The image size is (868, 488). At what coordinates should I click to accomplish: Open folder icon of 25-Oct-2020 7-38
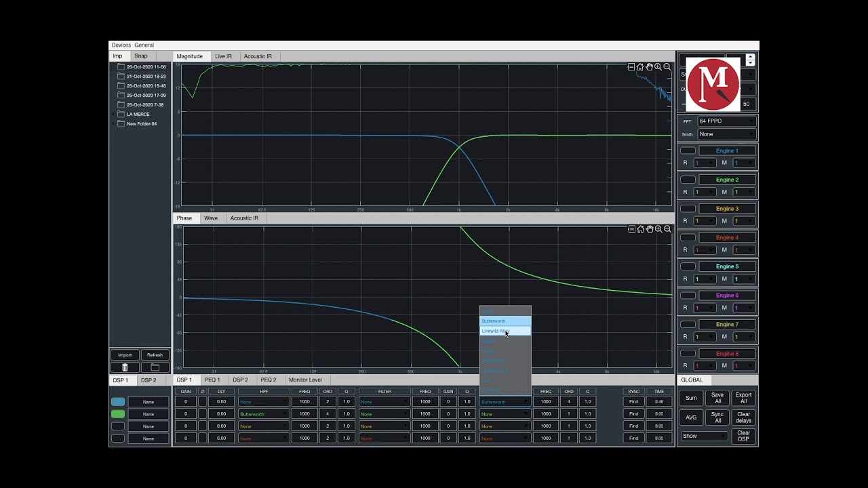click(121, 105)
